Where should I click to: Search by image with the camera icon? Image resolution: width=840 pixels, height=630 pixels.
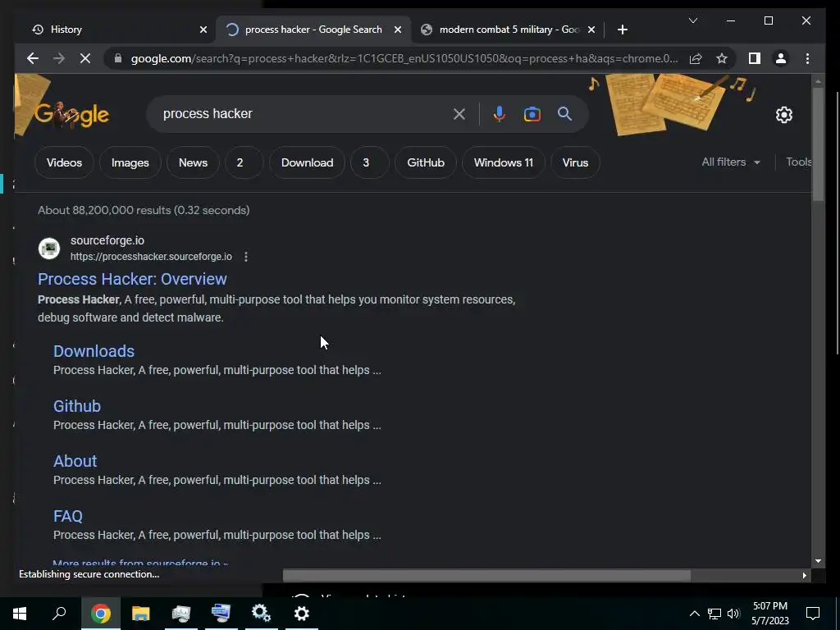coord(532,114)
